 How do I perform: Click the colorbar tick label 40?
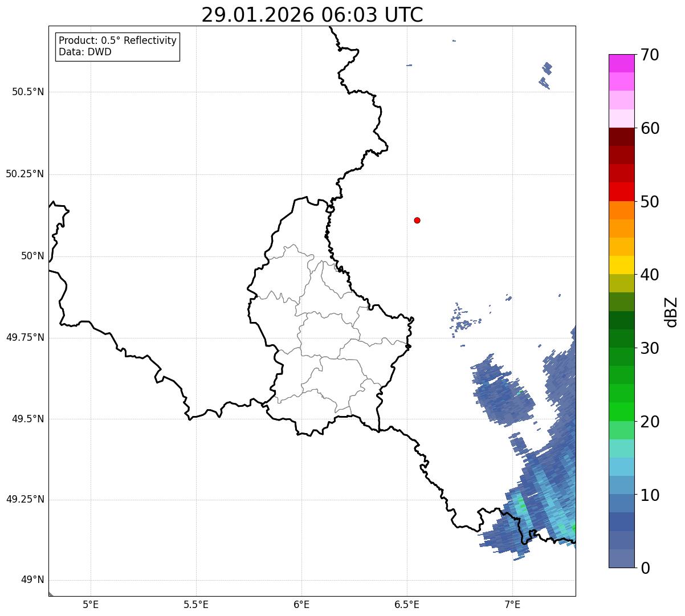(650, 275)
